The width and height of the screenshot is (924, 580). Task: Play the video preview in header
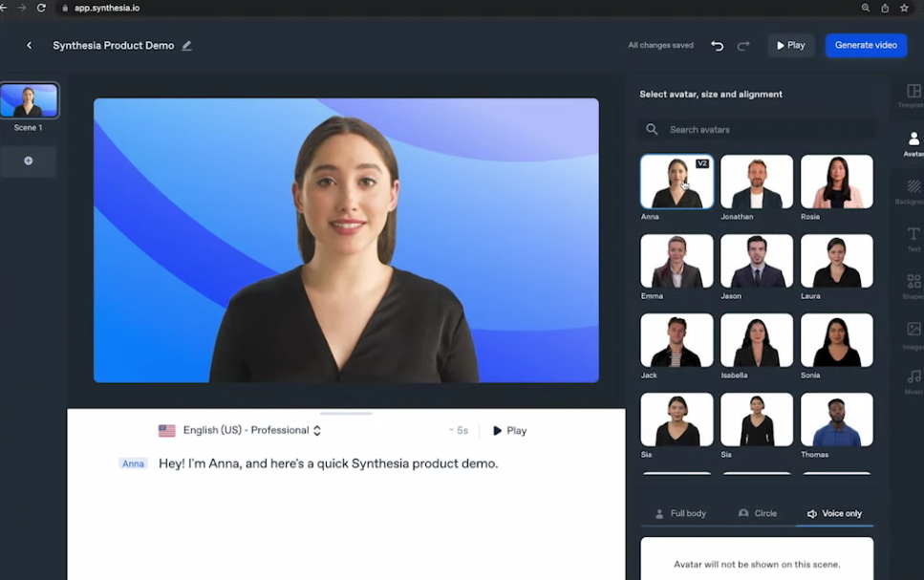[x=791, y=45]
